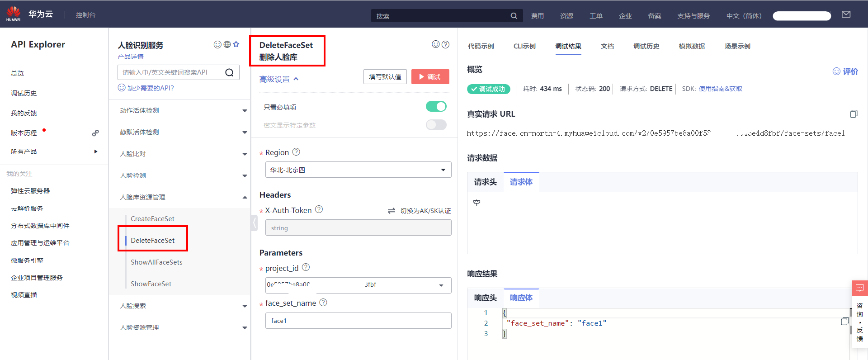Collapse 高级设置 section

pyautogui.click(x=279, y=79)
